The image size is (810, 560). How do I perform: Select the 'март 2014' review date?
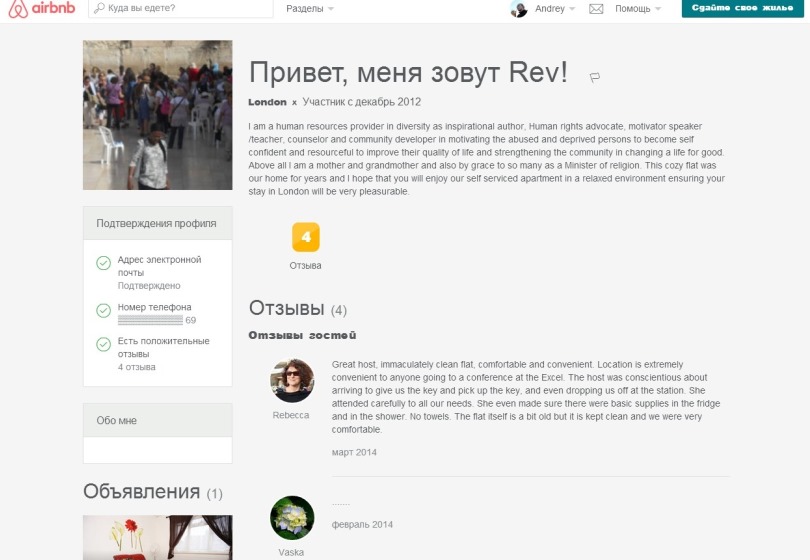[354, 453]
